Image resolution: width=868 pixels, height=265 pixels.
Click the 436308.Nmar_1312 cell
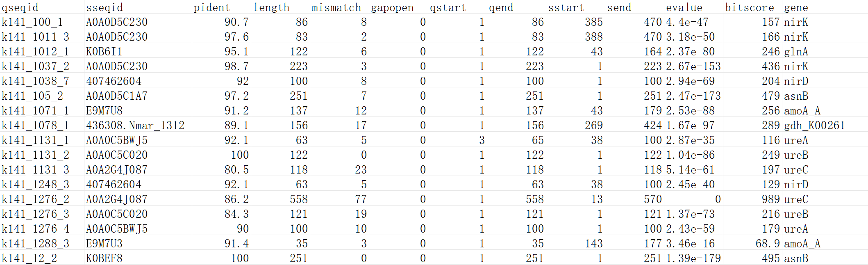[x=138, y=125]
